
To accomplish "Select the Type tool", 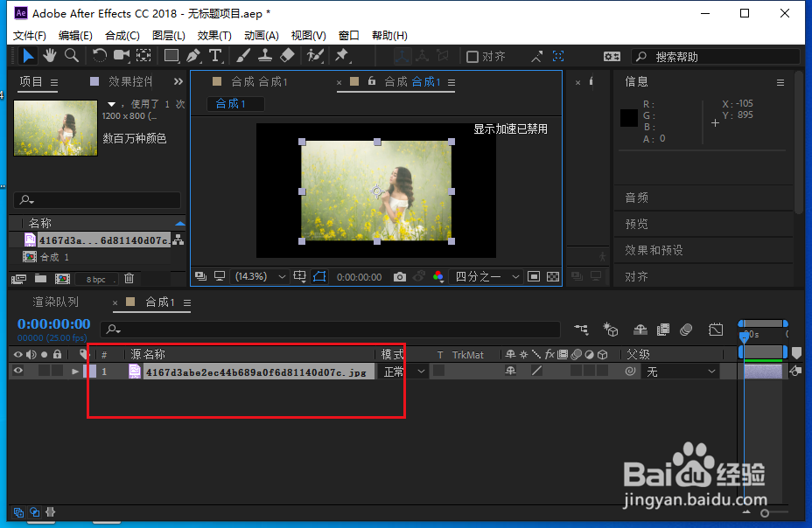I will [216, 55].
